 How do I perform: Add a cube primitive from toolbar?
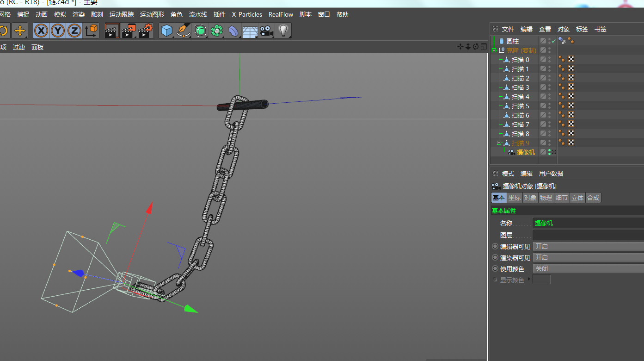point(166,31)
